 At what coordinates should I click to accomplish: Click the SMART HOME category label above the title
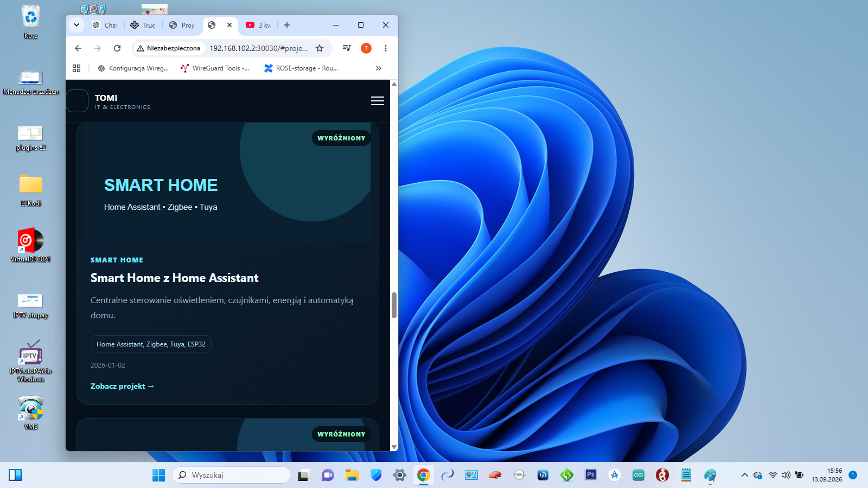point(117,260)
